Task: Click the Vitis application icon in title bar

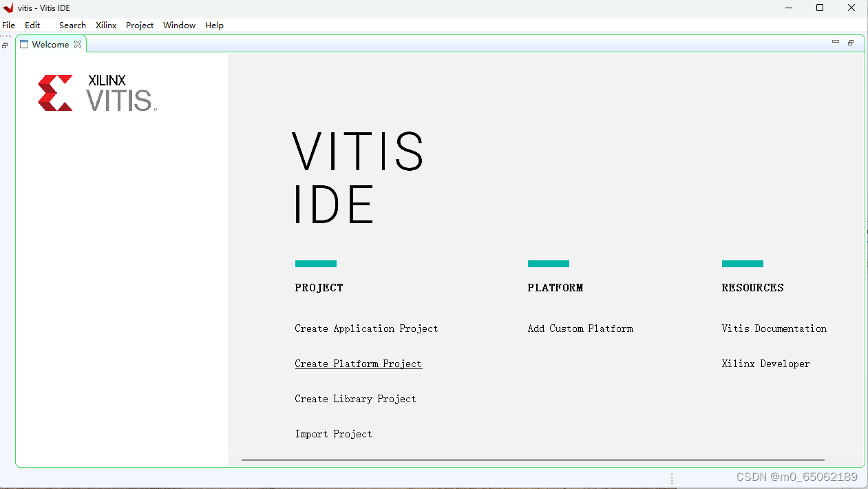Action: click(x=7, y=8)
